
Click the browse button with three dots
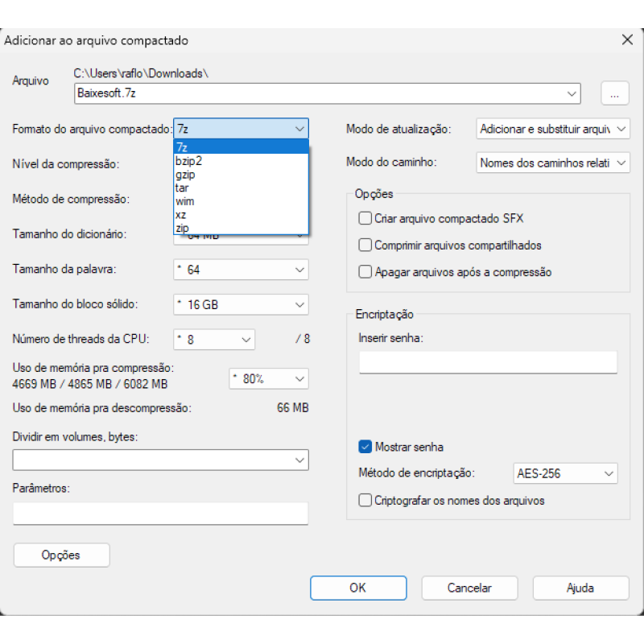click(x=614, y=93)
